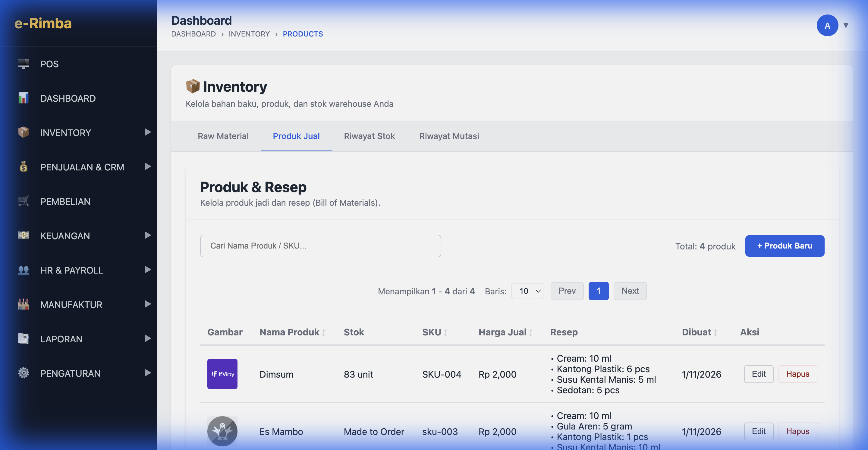Open the Riwayat Stok tab
This screenshot has width=868, height=450.
tap(369, 136)
